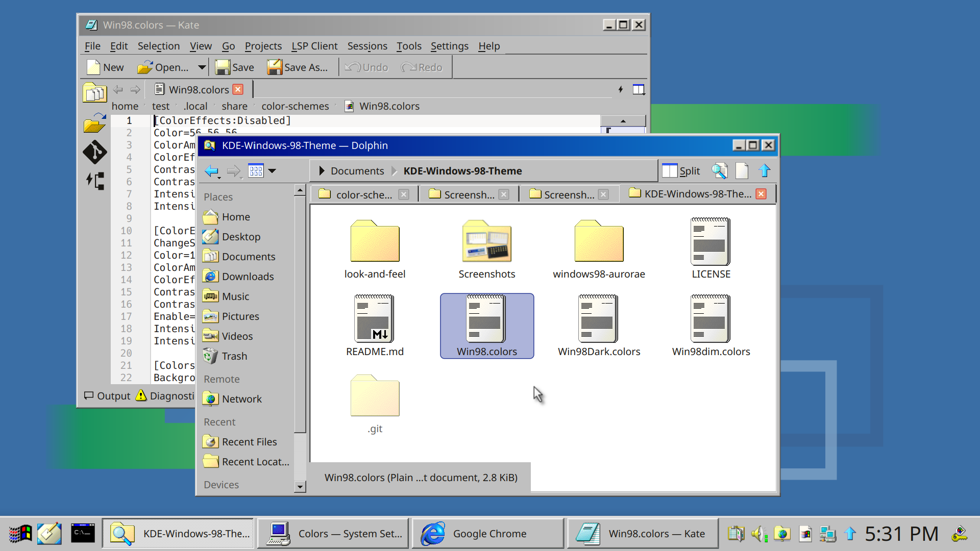Click the volume icon in system tray
Viewport: 980px width, 551px height.
759,534
